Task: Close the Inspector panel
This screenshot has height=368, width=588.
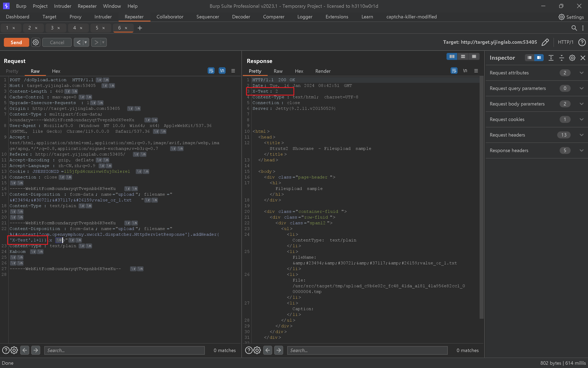Action: pyautogui.click(x=583, y=58)
